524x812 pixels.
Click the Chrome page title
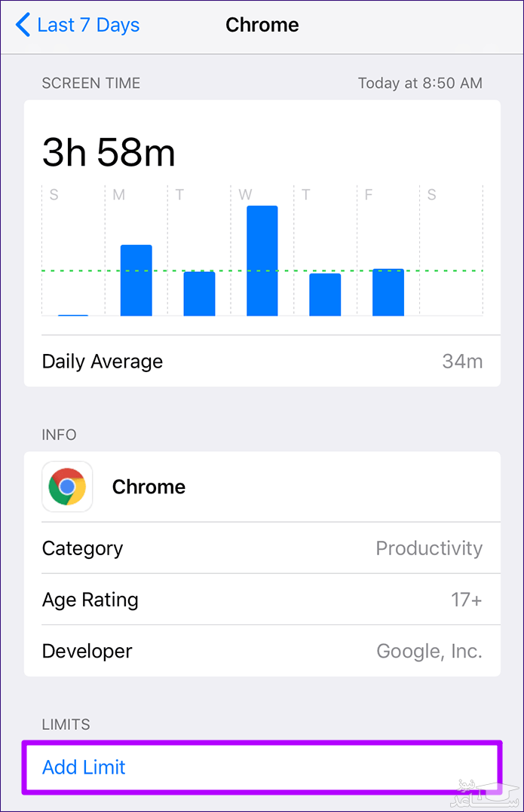262,25
